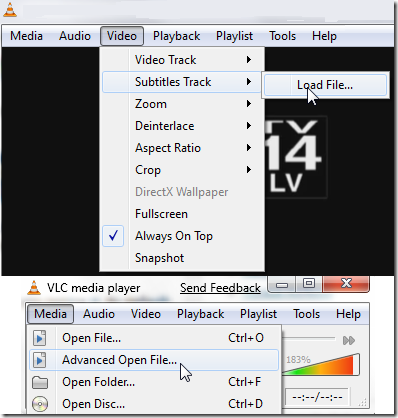Click the VLC cone icon beside 'VLC media player'
This screenshot has height=418, width=398.
click(x=34, y=288)
